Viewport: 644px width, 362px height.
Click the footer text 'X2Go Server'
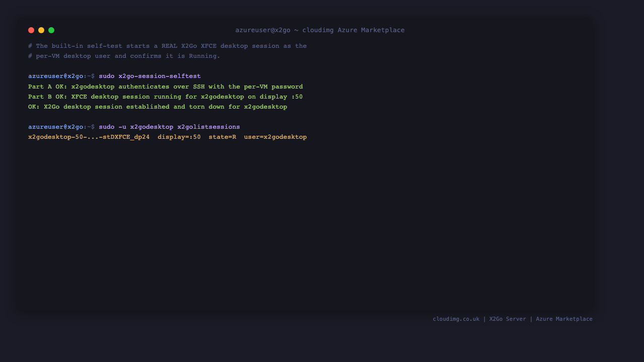click(x=508, y=319)
